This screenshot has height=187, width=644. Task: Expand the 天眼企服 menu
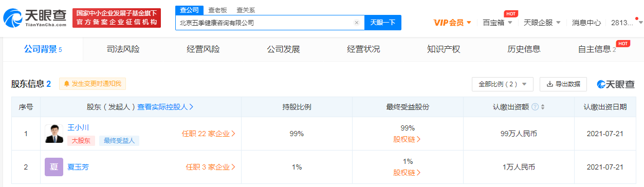pyautogui.click(x=542, y=23)
